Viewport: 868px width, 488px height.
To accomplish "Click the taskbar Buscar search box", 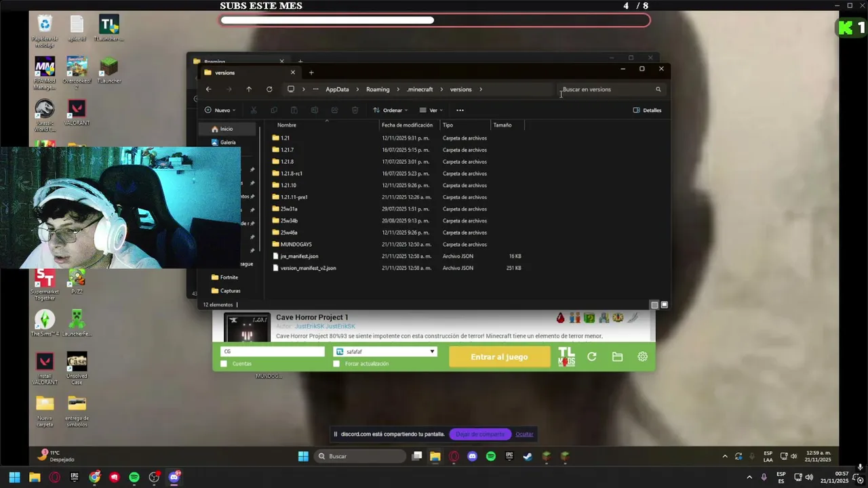I will [x=360, y=456].
